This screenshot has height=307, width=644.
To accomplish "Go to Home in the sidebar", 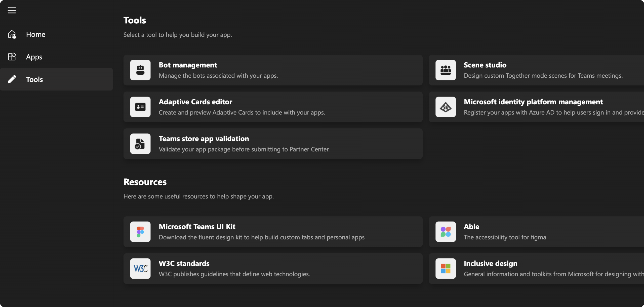I will 56,34.
